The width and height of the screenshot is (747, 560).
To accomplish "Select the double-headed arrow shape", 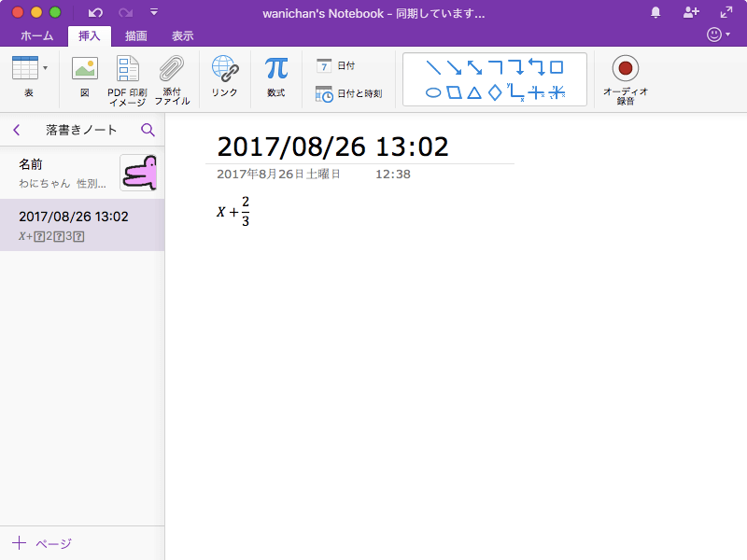I will 474,67.
